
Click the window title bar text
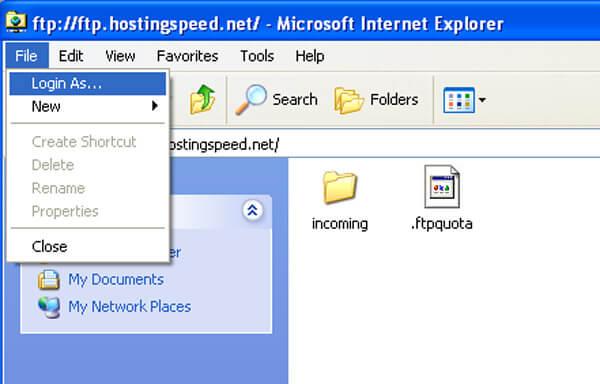[268, 24]
